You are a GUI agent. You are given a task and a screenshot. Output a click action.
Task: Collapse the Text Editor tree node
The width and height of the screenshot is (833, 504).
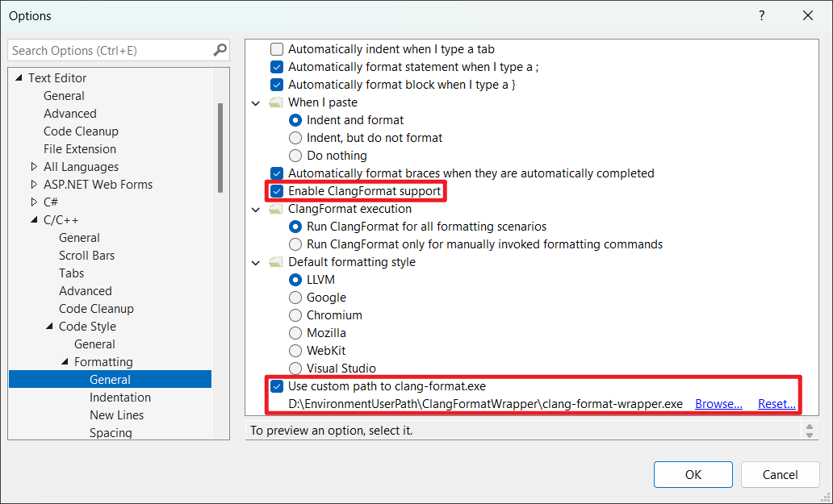click(x=19, y=78)
